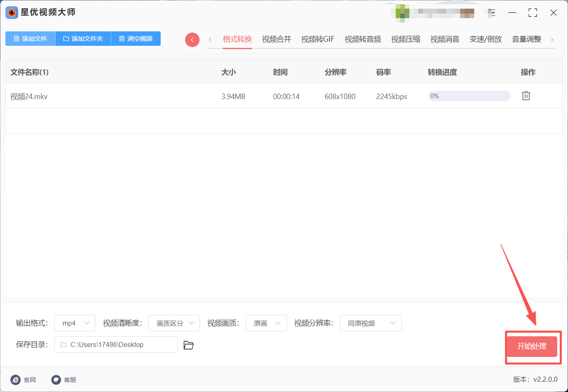Open the 音量调整 tab
568x392 pixels.
[x=527, y=39]
